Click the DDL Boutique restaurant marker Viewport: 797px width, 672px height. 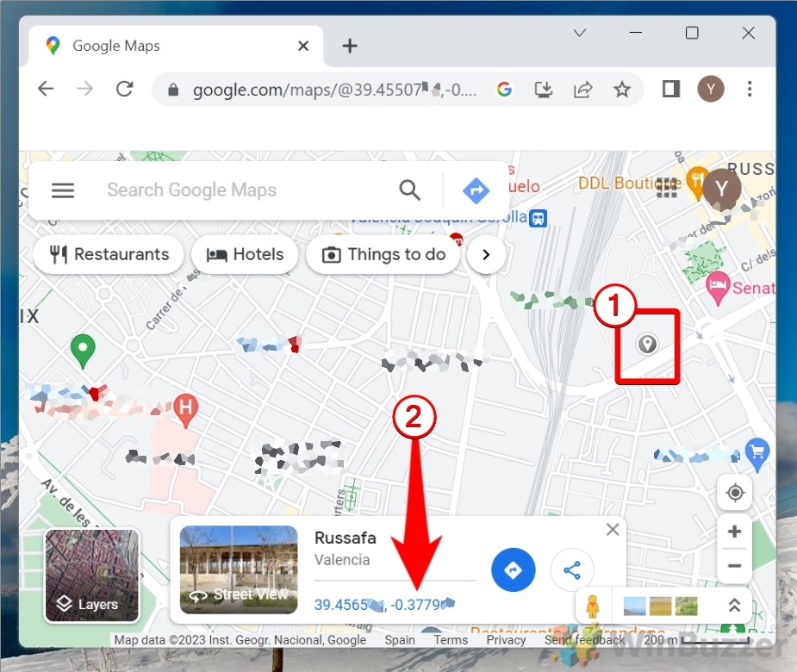[x=696, y=182]
